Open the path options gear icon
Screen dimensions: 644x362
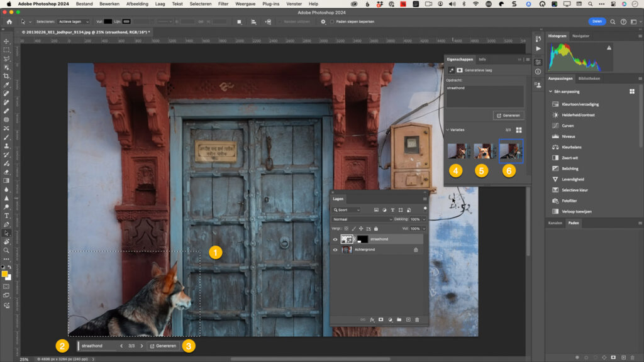pos(323,22)
